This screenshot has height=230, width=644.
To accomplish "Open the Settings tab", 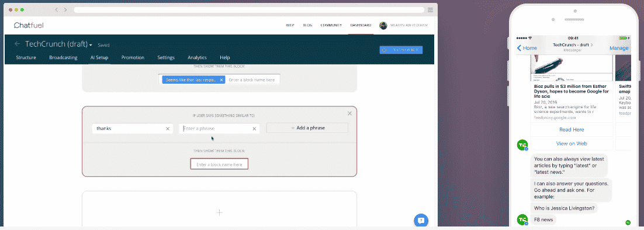I will pyautogui.click(x=166, y=57).
